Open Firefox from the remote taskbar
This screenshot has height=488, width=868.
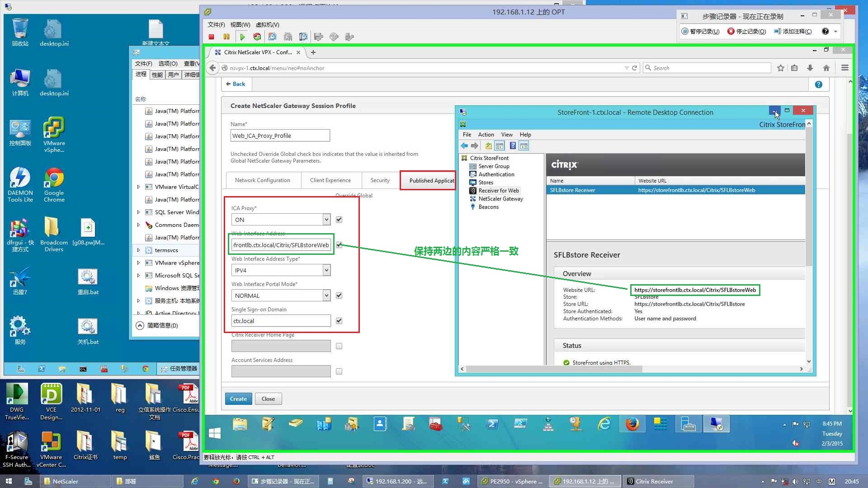pyautogui.click(x=632, y=424)
